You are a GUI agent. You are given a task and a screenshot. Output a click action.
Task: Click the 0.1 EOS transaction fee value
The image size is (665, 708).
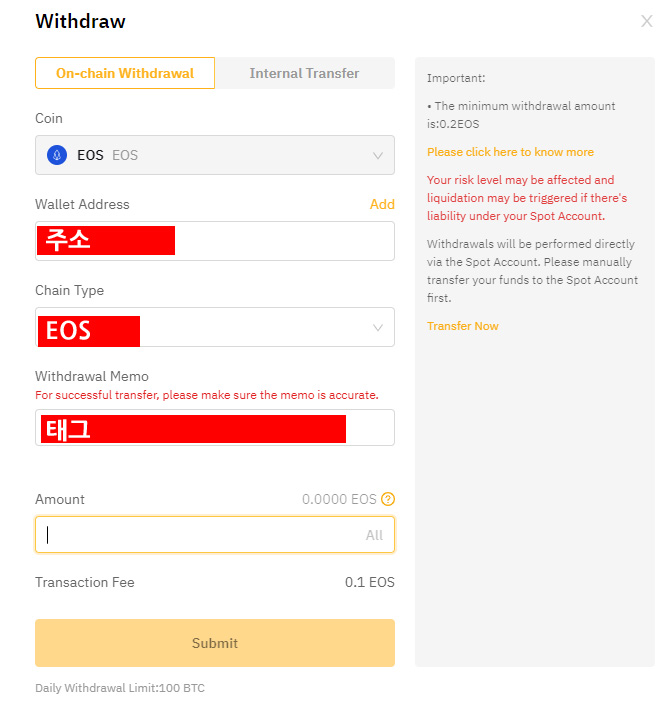pos(370,582)
